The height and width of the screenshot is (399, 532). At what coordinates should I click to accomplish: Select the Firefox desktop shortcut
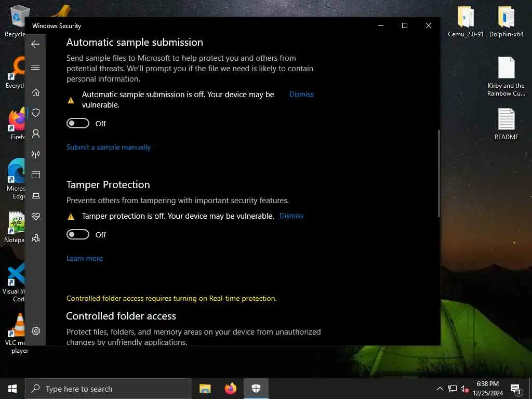[x=16, y=124]
